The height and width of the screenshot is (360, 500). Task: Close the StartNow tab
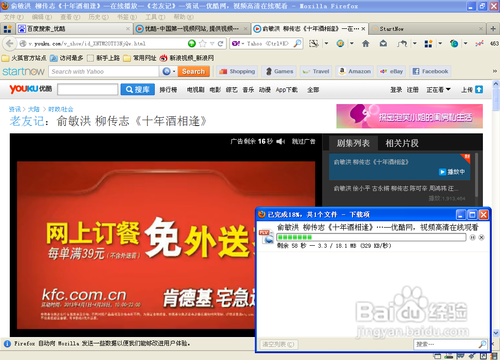(481, 29)
